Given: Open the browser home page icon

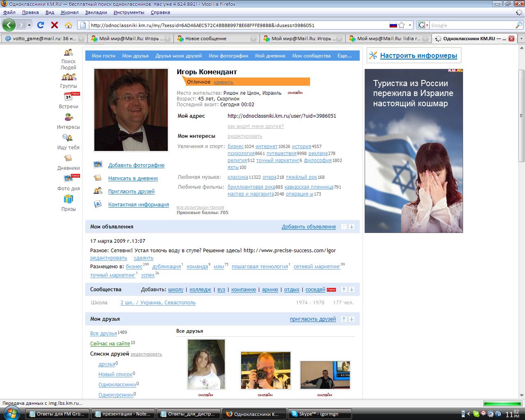Looking at the screenshot, I should coord(68,25).
